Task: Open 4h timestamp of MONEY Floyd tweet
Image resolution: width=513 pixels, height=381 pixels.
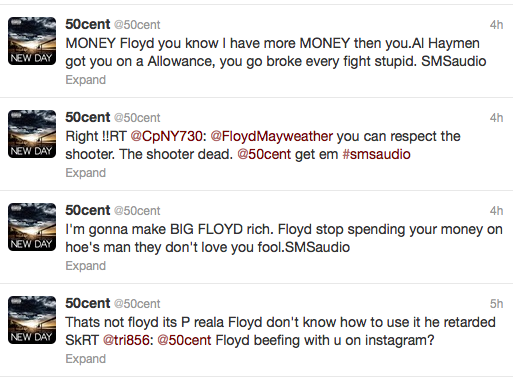Action: pyautogui.click(x=496, y=25)
